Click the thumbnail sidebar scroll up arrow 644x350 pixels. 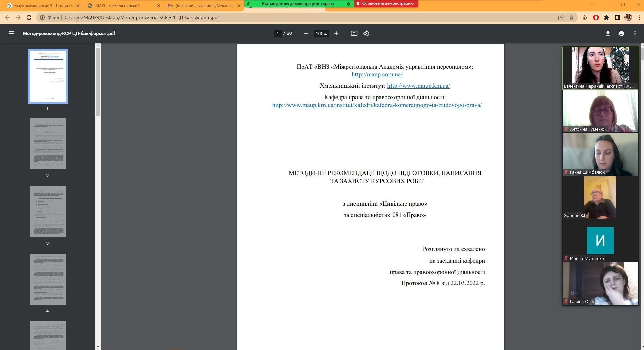(98, 45)
